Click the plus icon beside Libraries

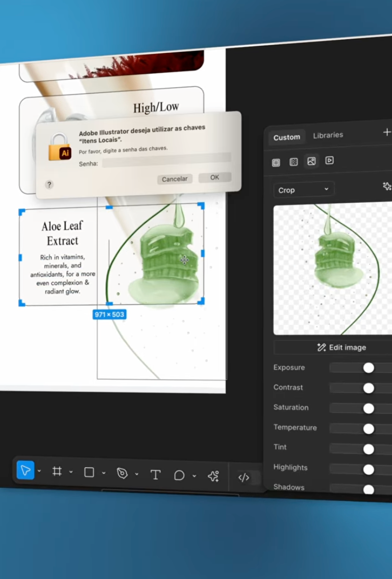coord(387,132)
